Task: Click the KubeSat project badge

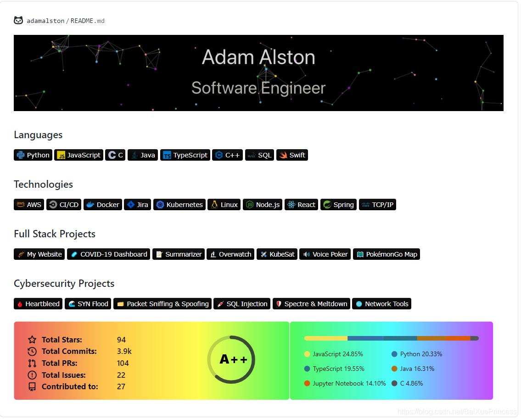Action: (x=277, y=254)
